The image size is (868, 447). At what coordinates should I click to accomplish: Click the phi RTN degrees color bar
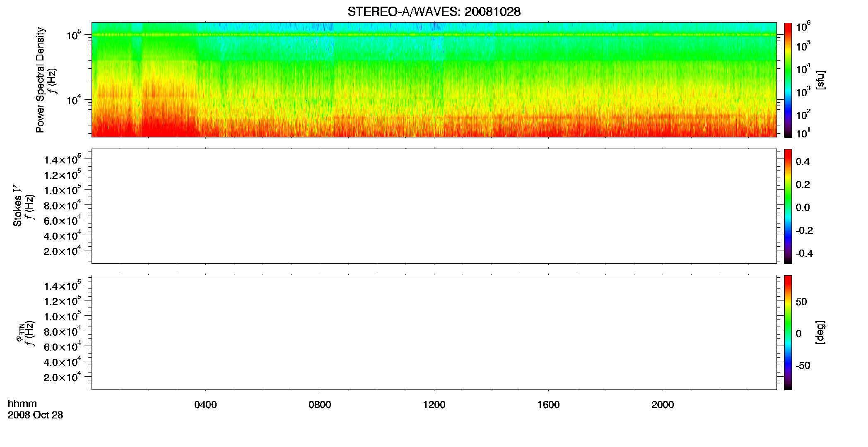tap(788, 332)
